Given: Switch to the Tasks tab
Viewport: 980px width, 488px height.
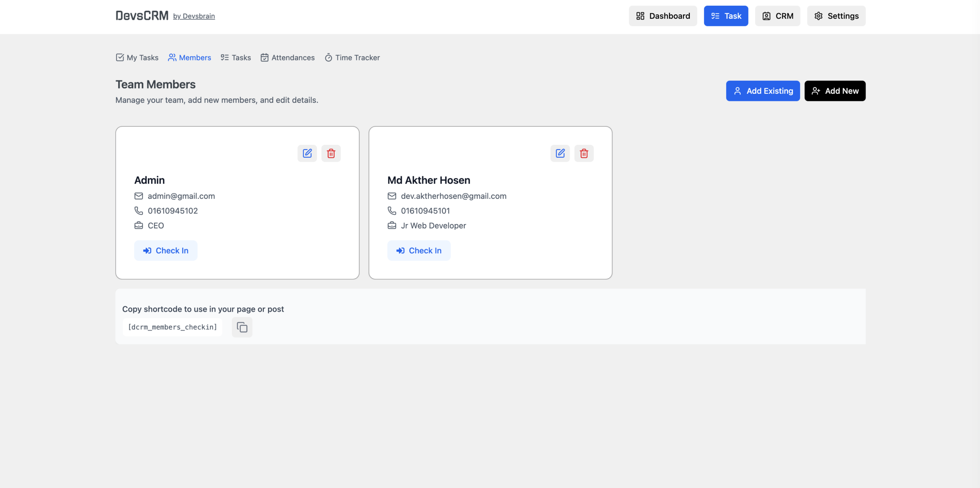Looking at the screenshot, I should pos(236,58).
